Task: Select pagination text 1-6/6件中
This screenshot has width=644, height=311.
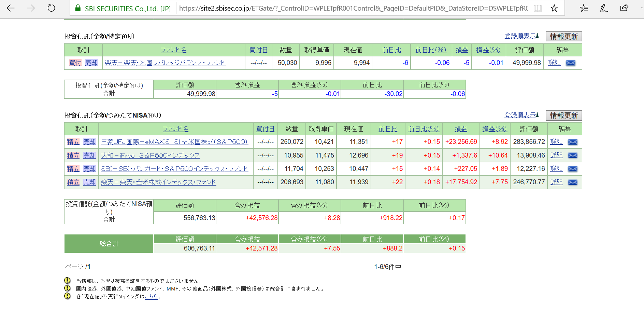Action: click(x=388, y=267)
